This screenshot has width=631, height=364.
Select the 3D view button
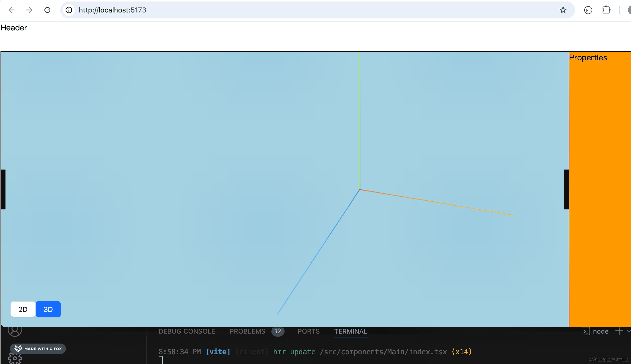pos(48,309)
